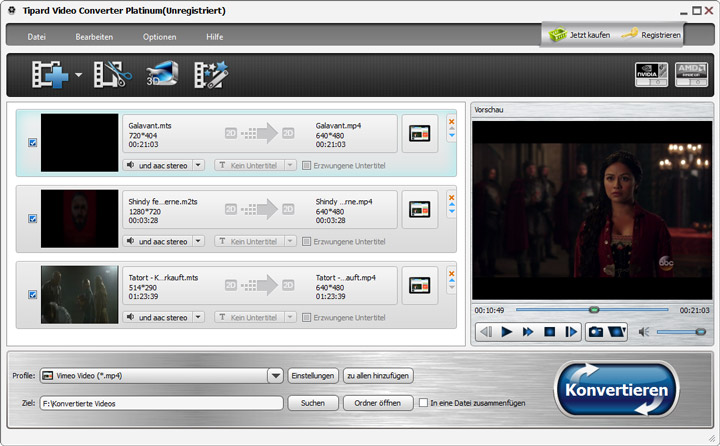This screenshot has width=720, height=446.
Task: Open audio track dropdown for Galavant.mts
Action: click(198, 165)
